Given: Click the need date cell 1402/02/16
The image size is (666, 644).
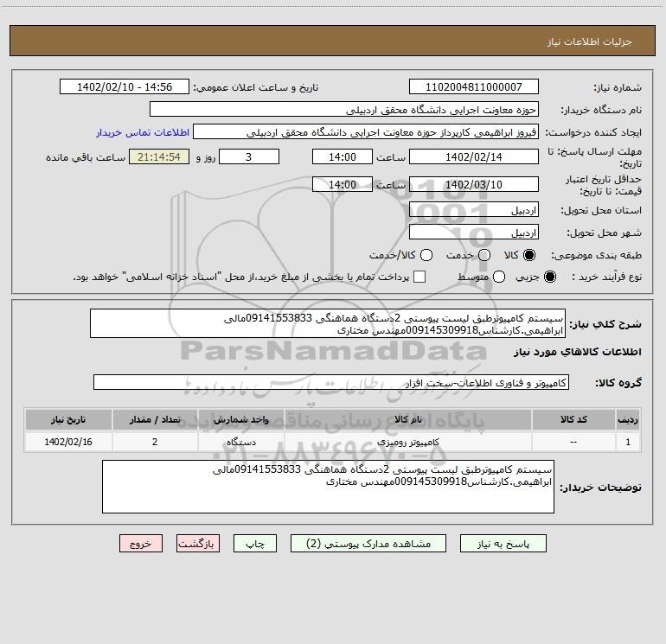Looking at the screenshot, I should 68,442.
